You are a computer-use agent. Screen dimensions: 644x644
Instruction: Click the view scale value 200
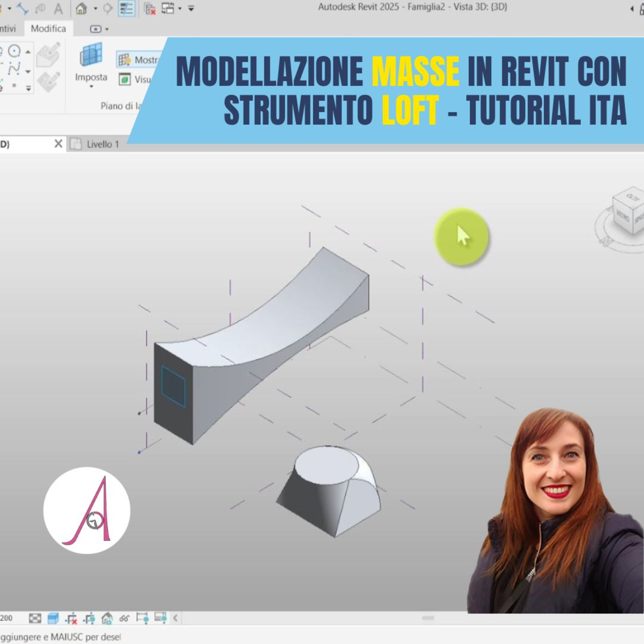(6, 618)
